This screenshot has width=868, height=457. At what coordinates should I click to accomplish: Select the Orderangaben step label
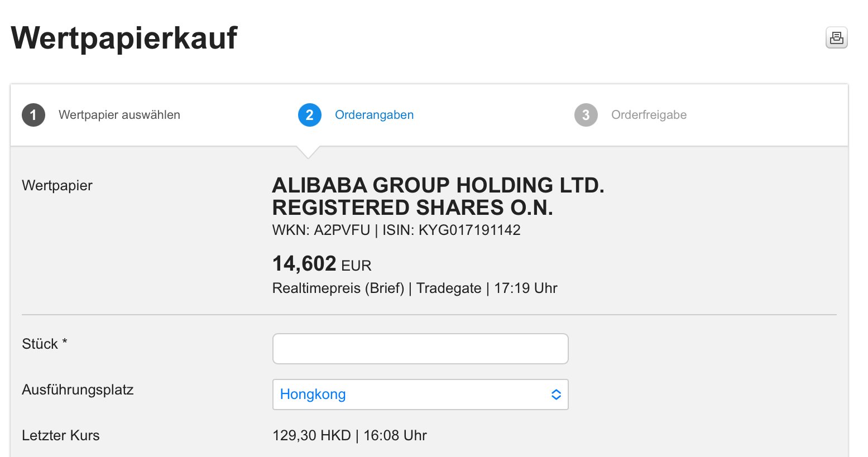tap(374, 115)
